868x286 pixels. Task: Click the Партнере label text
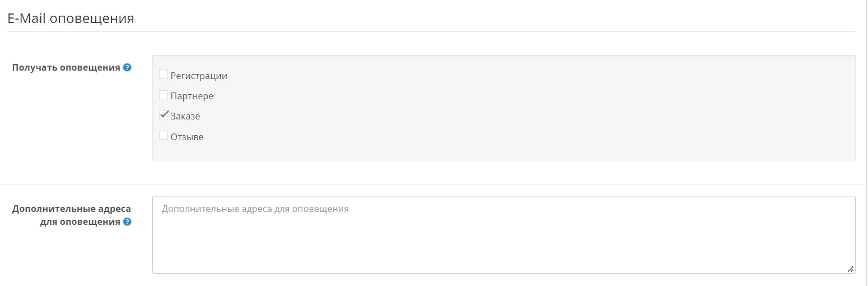coord(192,96)
